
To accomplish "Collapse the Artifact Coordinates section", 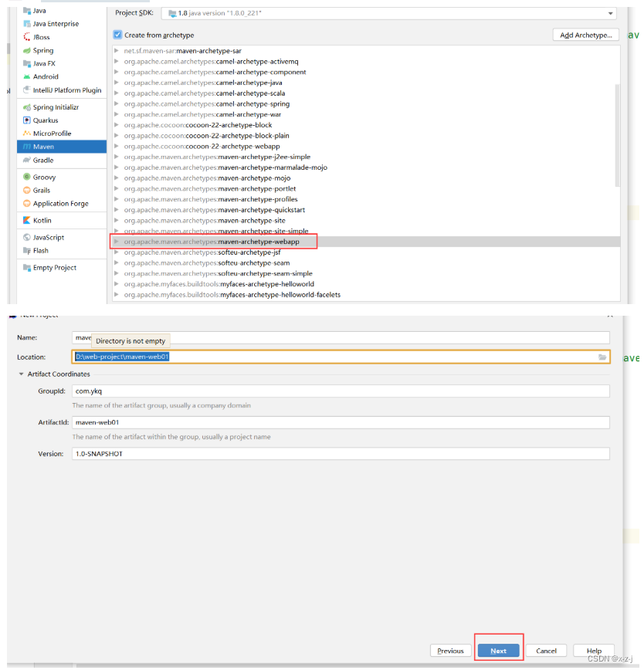I will [x=21, y=374].
